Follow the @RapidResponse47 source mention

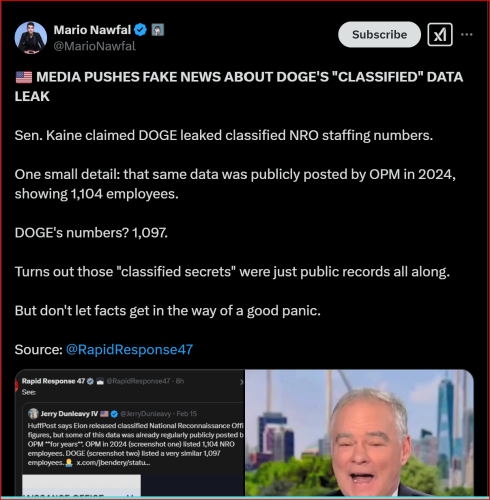click(x=129, y=349)
